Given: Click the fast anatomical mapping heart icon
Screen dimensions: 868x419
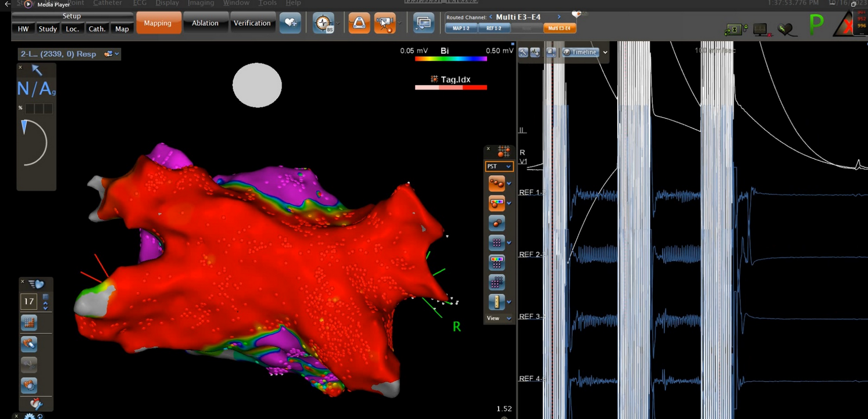Looking at the screenshot, I should pyautogui.click(x=37, y=284).
